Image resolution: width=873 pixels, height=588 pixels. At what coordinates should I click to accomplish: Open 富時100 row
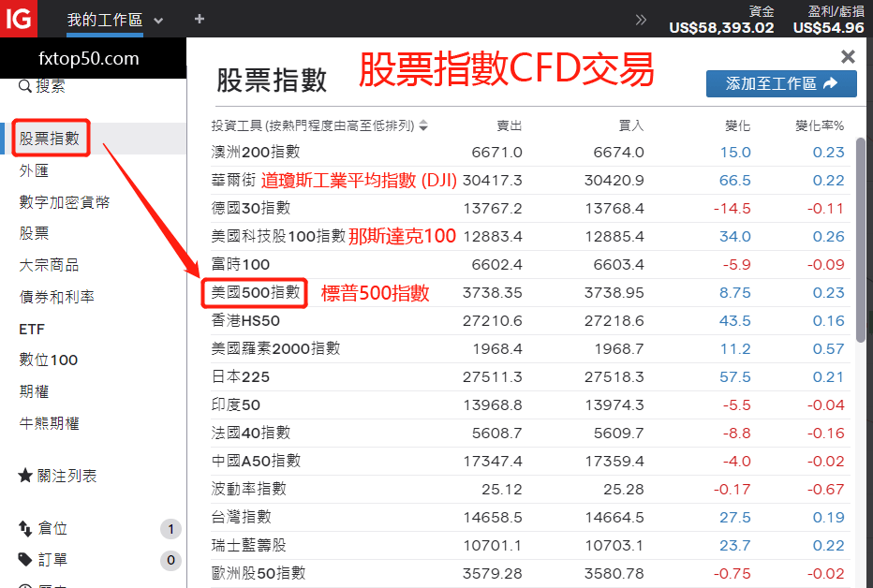click(x=530, y=264)
